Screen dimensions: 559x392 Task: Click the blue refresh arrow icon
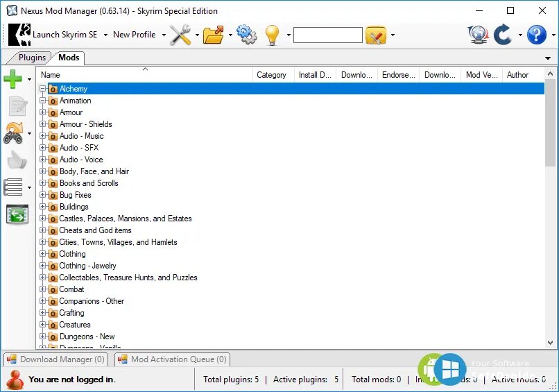(x=503, y=35)
